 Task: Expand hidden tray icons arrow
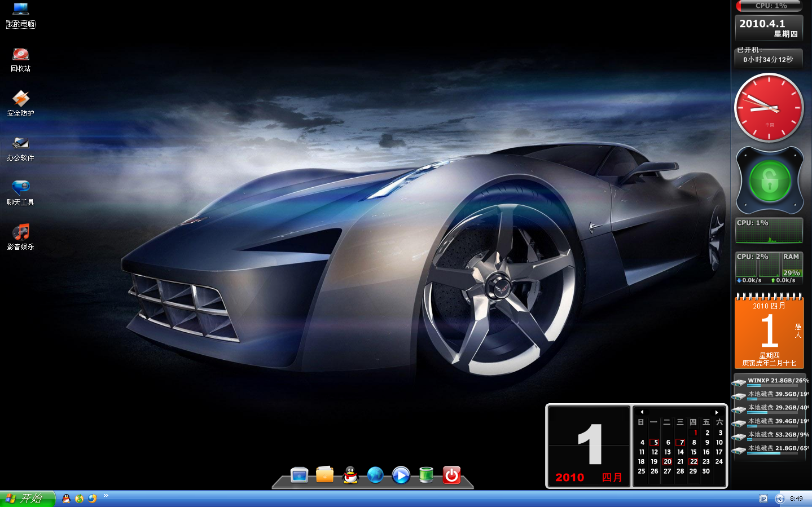click(780, 499)
